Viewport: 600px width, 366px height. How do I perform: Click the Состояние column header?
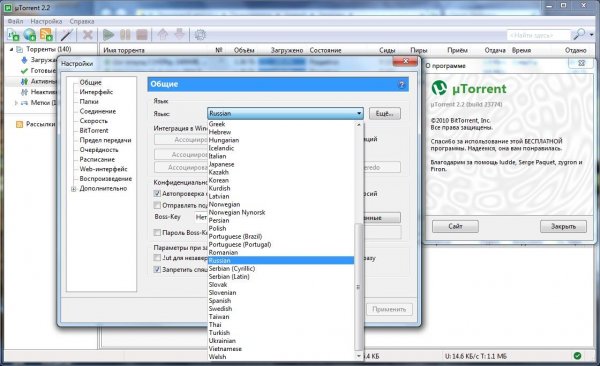point(326,50)
